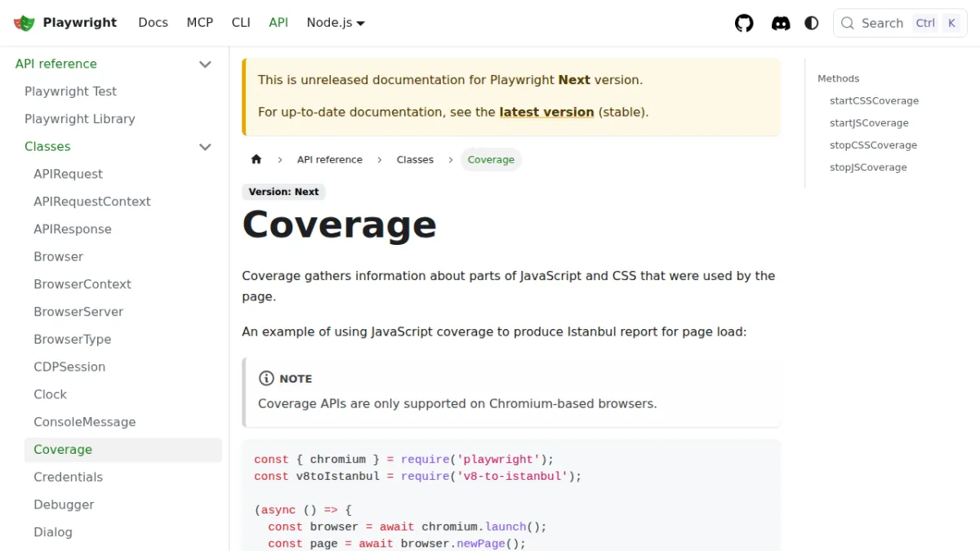980x551 pixels.
Task: Jump to stopJSCoverage method
Action: click(x=868, y=167)
